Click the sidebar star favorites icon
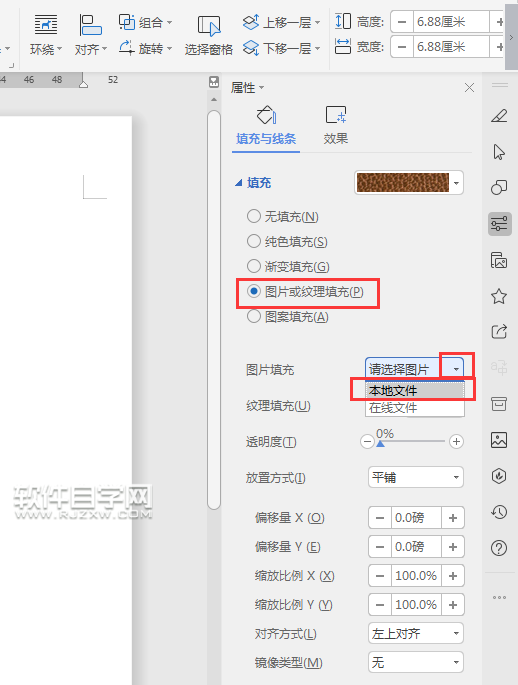The image size is (518, 685). [499, 296]
